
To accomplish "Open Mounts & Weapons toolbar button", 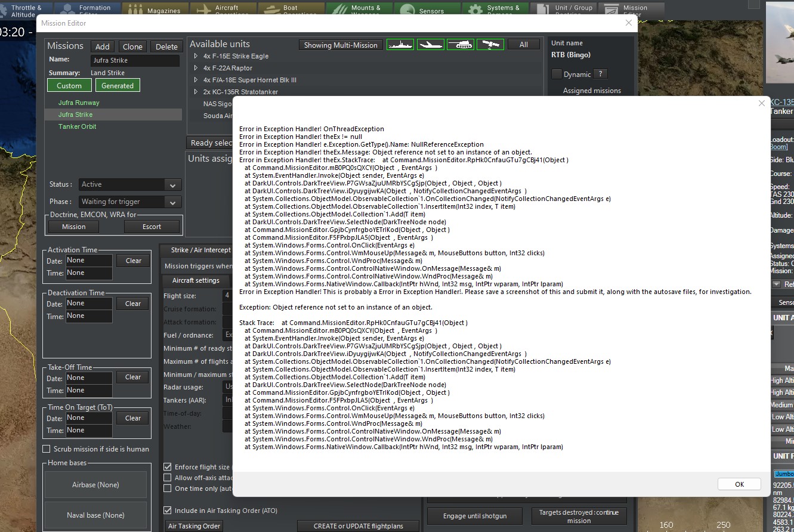I will tap(359, 10).
